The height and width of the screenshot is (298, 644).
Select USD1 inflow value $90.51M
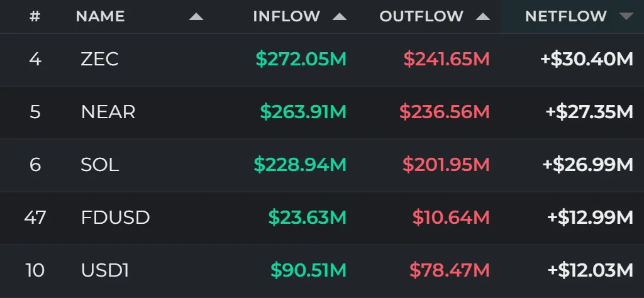click(x=308, y=270)
